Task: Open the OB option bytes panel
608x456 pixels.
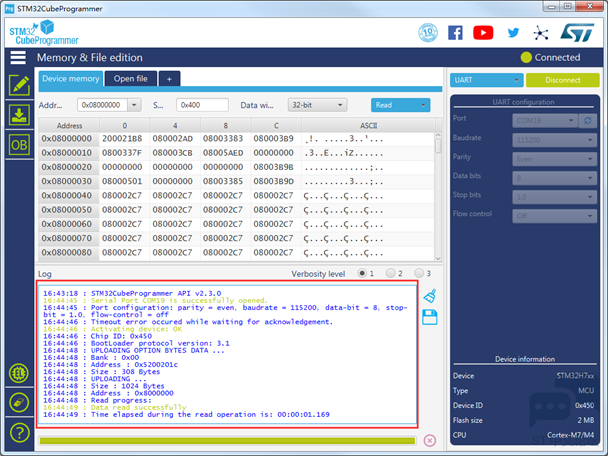Action: (x=19, y=145)
